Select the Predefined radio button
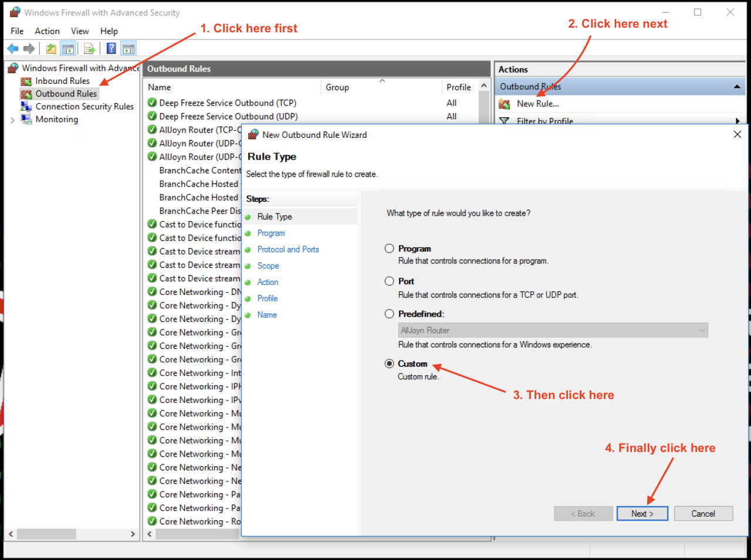 (x=389, y=314)
